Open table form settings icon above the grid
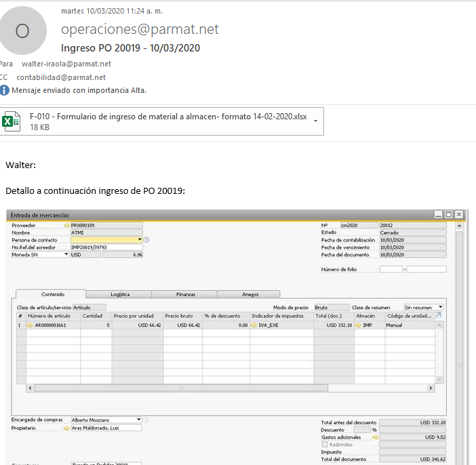This screenshot has width=476, height=465. pos(438,316)
